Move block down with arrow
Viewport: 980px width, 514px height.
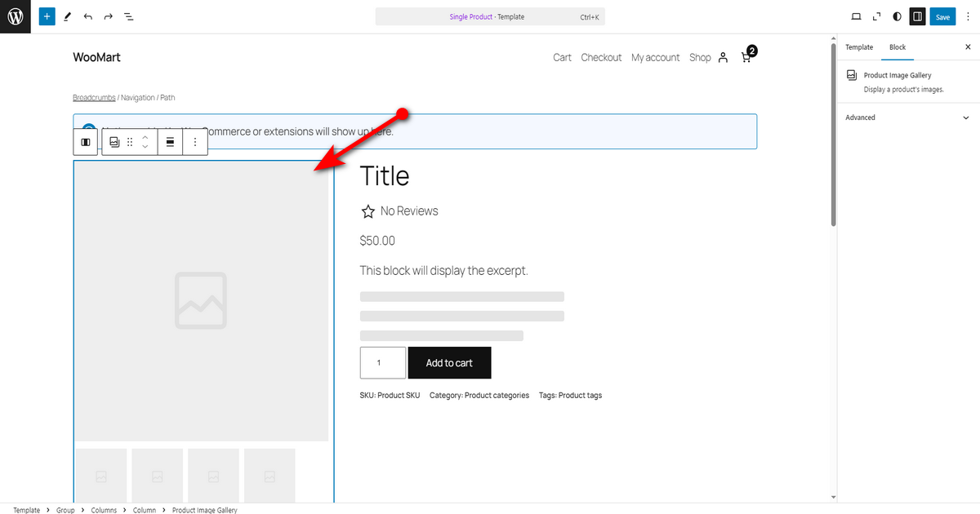point(145,147)
